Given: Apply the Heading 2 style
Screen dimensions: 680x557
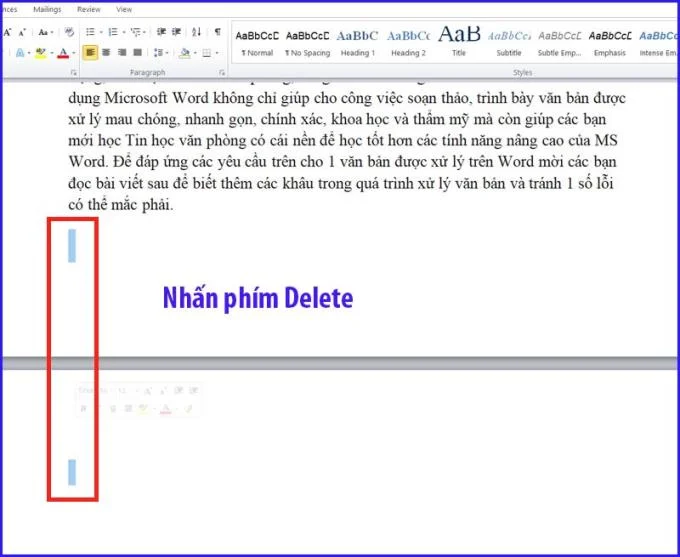Looking at the screenshot, I should [408, 42].
